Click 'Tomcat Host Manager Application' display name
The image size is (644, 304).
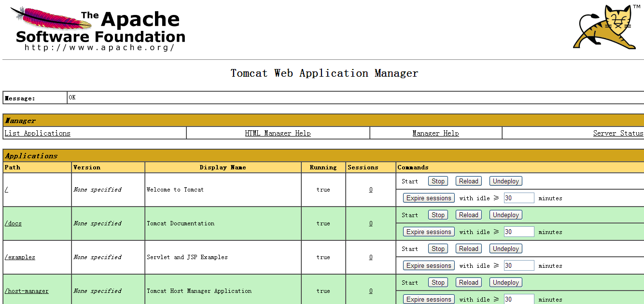(x=199, y=291)
